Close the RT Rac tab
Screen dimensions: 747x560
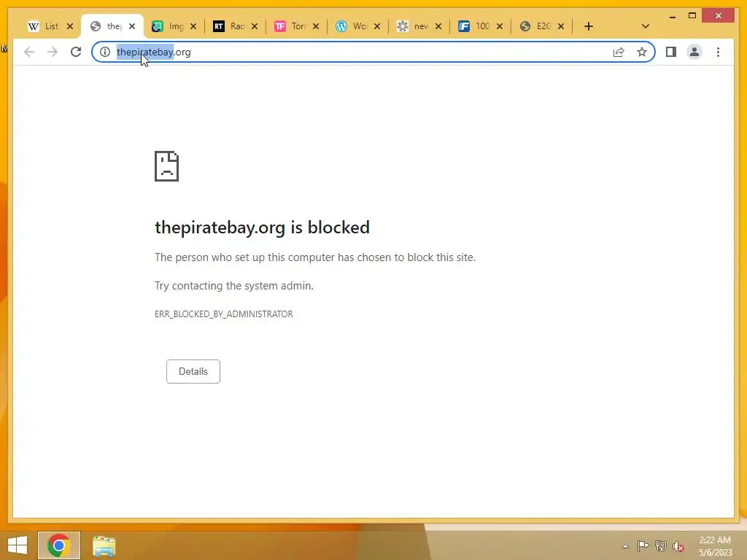[255, 26]
